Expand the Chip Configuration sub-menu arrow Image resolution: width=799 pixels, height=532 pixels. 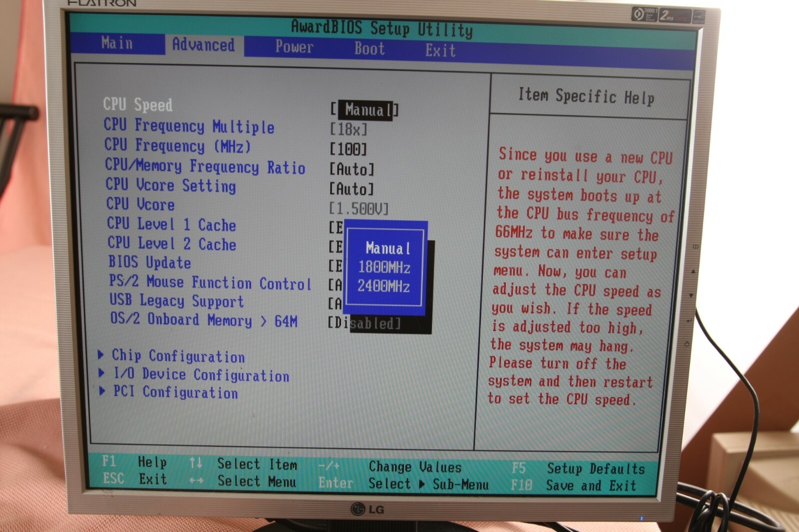coord(101,355)
